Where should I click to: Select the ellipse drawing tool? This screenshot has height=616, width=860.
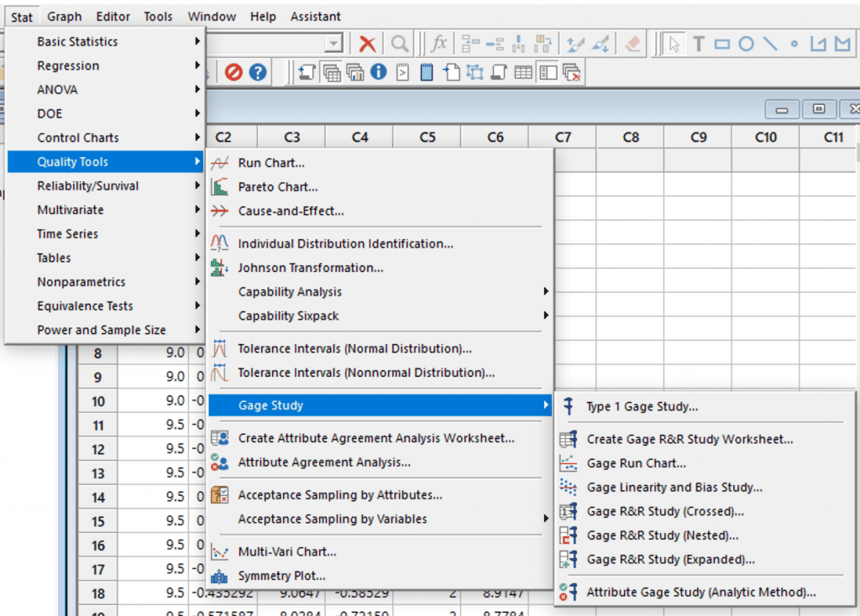[746, 44]
